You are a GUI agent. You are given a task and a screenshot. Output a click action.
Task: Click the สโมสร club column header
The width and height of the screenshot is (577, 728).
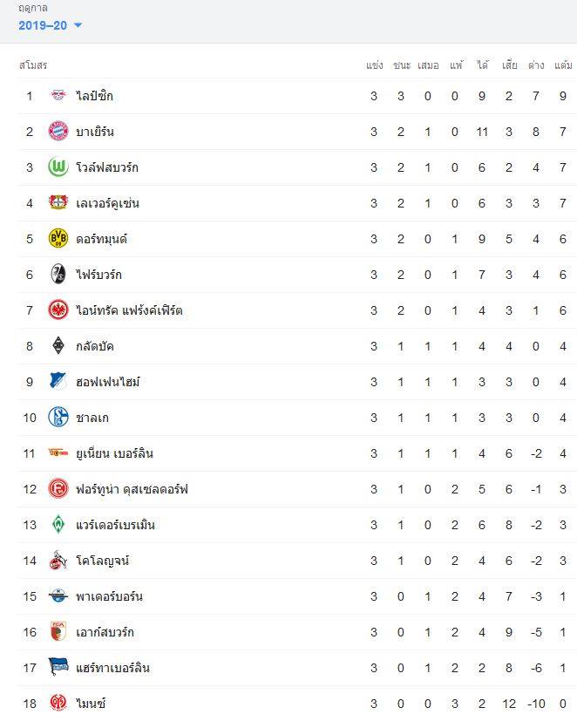(x=33, y=65)
